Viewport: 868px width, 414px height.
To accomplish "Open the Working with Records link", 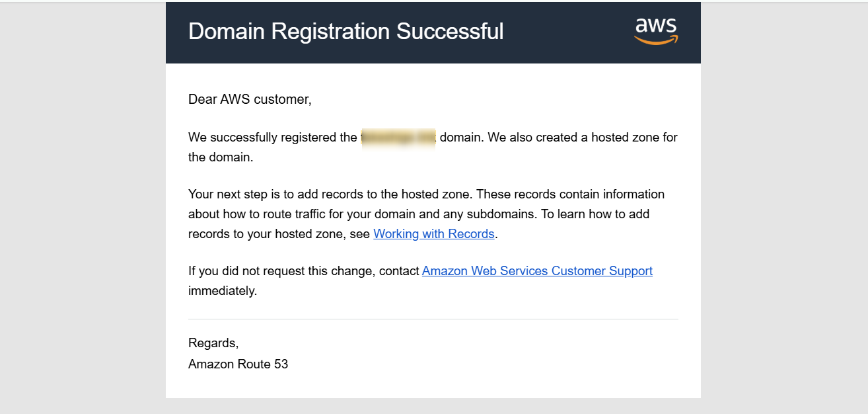I will pyautogui.click(x=433, y=234).
